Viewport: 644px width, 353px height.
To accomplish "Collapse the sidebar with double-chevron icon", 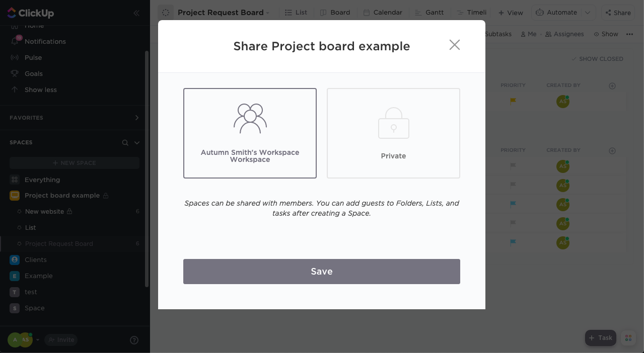I will tap(136, 13).
